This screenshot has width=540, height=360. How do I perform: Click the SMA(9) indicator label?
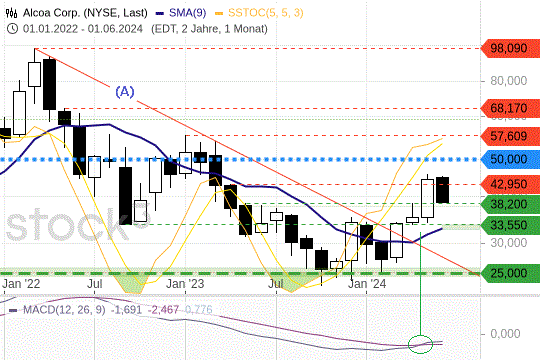(x=187, y=13)
